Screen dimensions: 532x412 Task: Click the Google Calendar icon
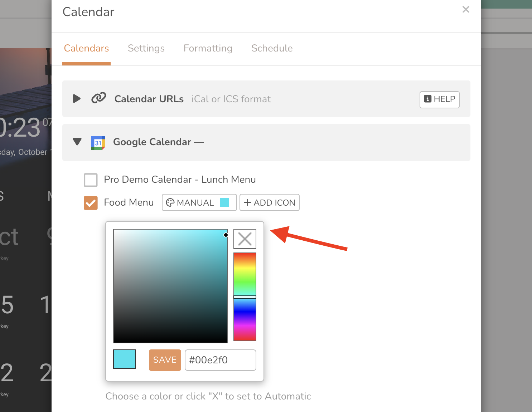98,142
